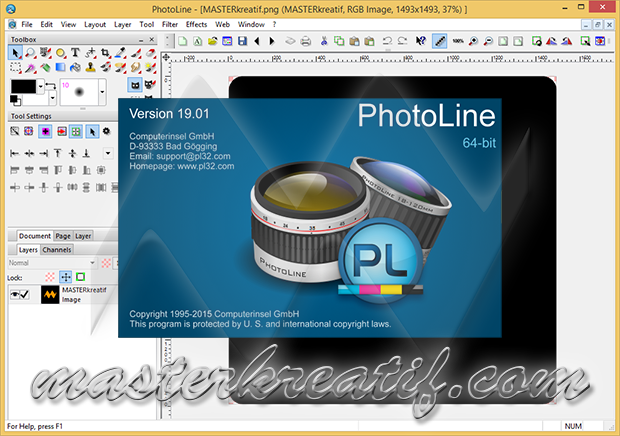Click the Zoom Out magnifier toolbar icon
The width and height of the screenshot is (620, 436).
coord(488,41)
